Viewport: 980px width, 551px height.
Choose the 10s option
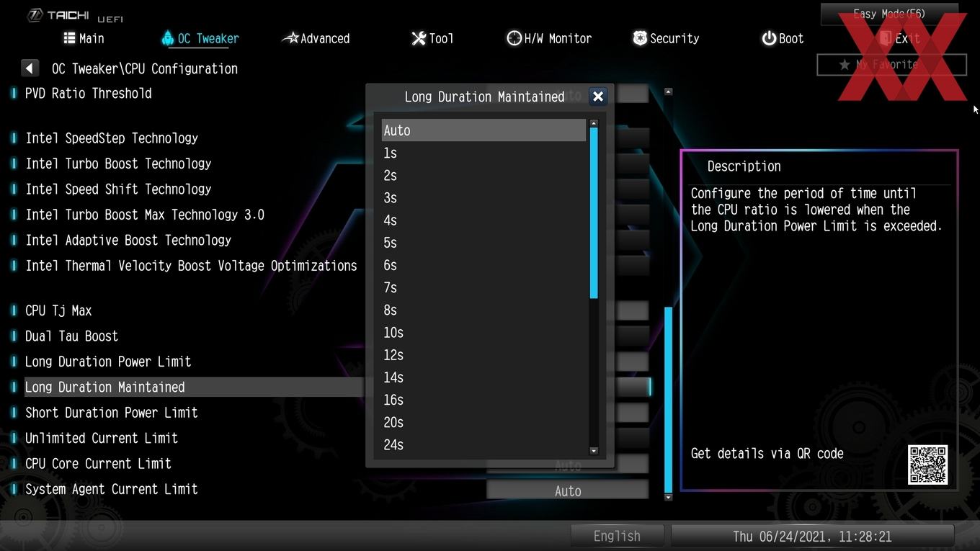click(484, 332)
